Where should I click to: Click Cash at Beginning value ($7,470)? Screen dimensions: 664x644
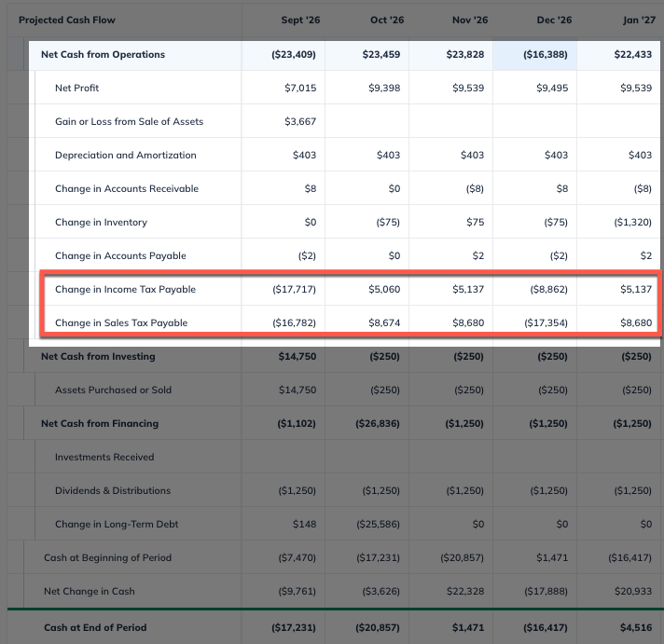point(297,557)
